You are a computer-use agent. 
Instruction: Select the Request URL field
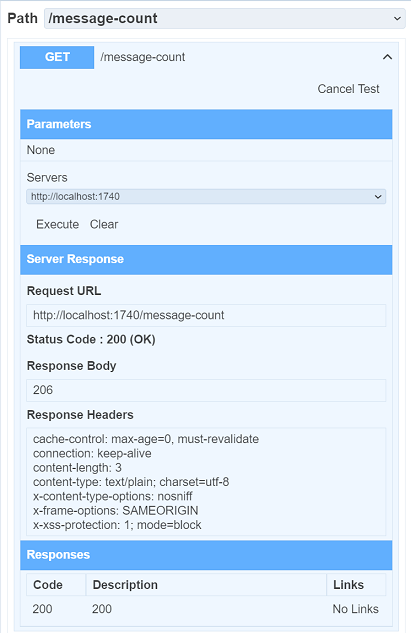point(206,315)
